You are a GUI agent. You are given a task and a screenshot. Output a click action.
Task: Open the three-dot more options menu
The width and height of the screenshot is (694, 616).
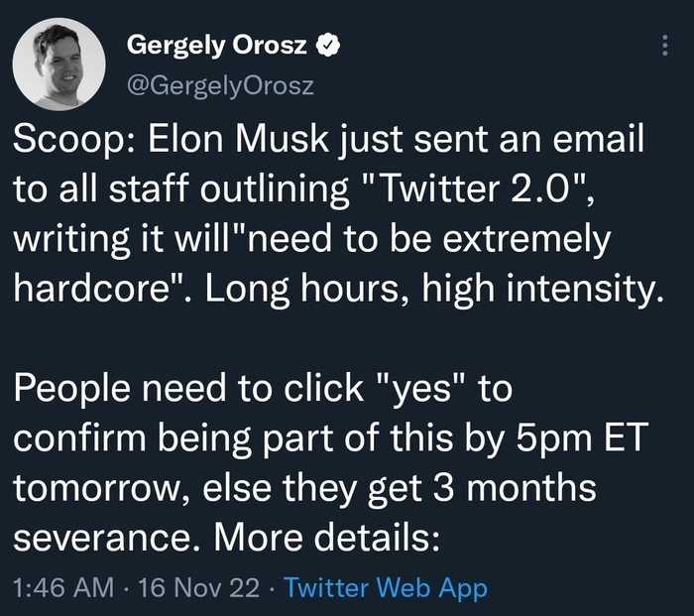point(663,46)
